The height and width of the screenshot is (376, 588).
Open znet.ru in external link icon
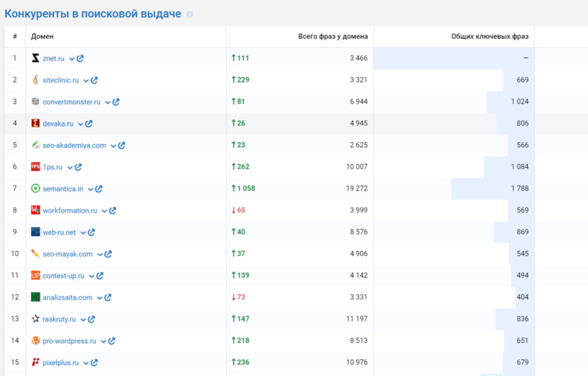click(80, 59)
